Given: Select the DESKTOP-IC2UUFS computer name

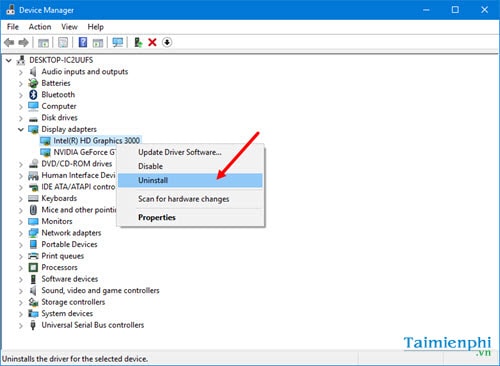Looking at the screenshot, I should tap(61, 60).
